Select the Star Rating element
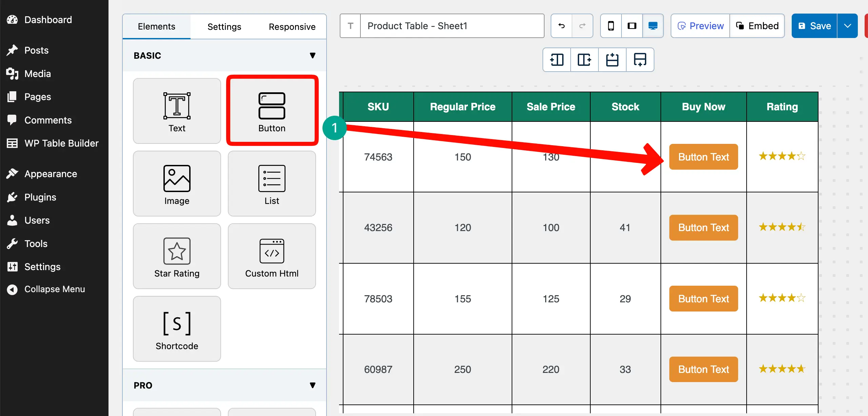 [177, 256]
